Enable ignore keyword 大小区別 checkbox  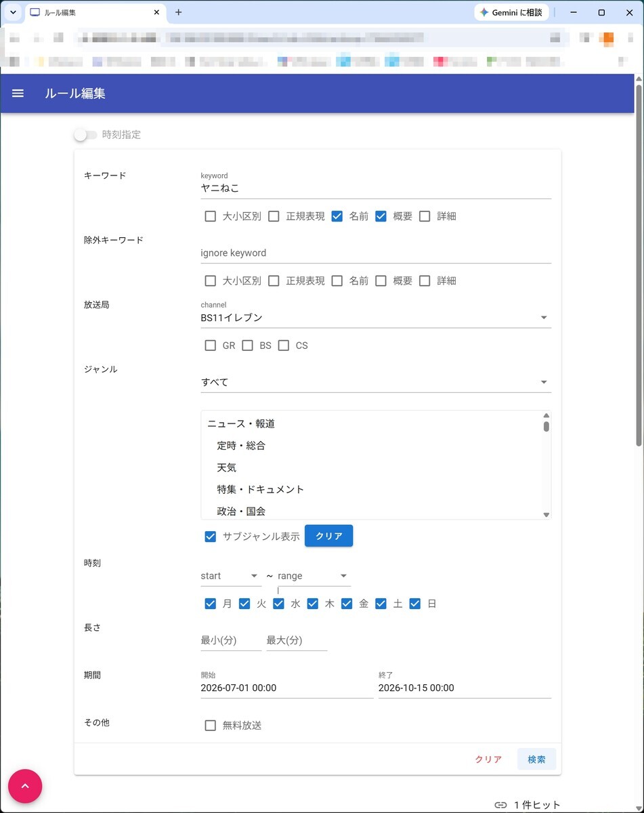(x=211, y=280)
